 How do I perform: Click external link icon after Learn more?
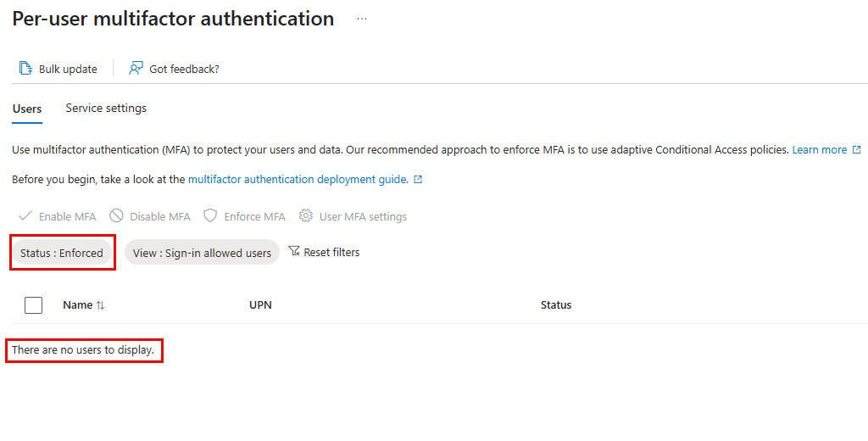[856, 150]
